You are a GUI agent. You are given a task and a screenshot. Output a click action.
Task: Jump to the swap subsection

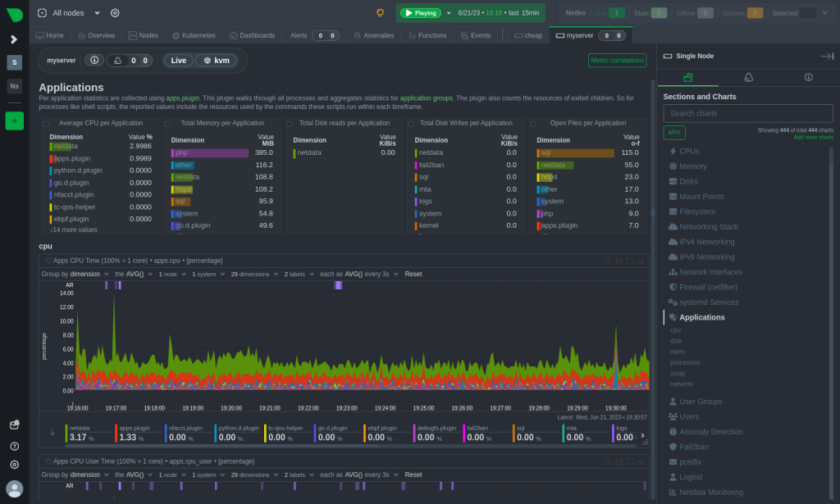pos(678,374)
